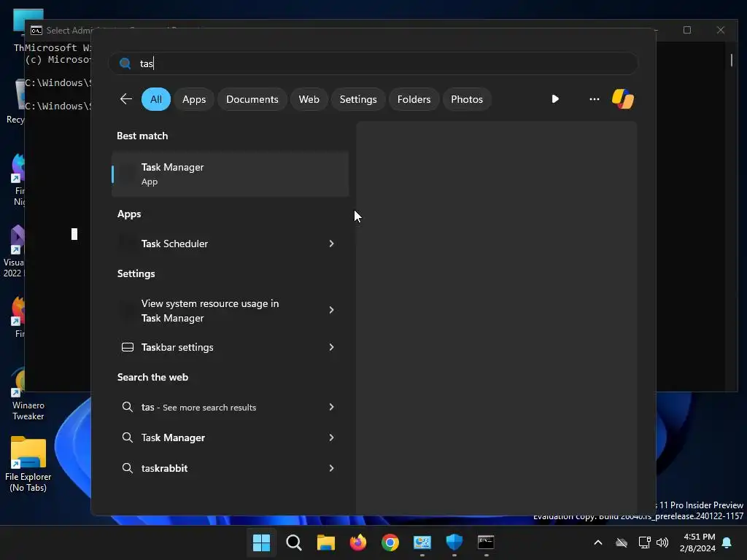The width and height of the screenshot is (747, 560).
Task: Launch Firefox from the taskbar
Action: click(357, 542)
